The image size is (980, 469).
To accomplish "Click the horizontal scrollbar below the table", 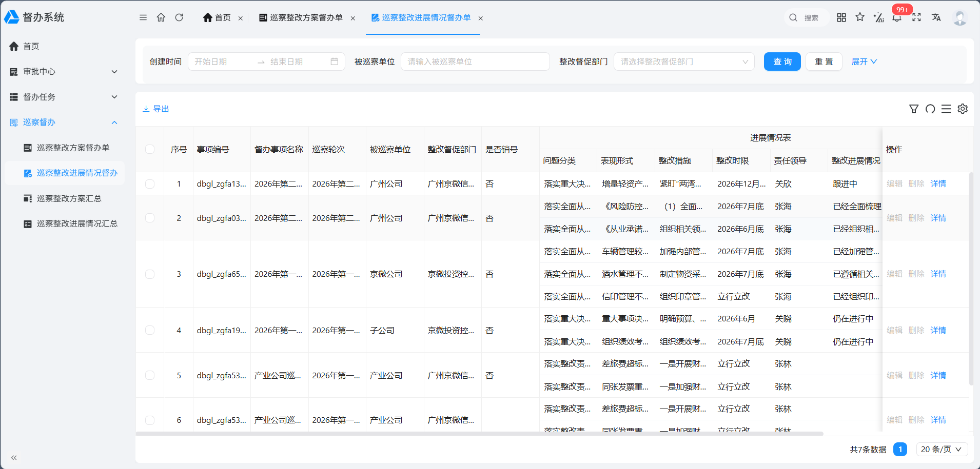I will click(x=479, y=434).
